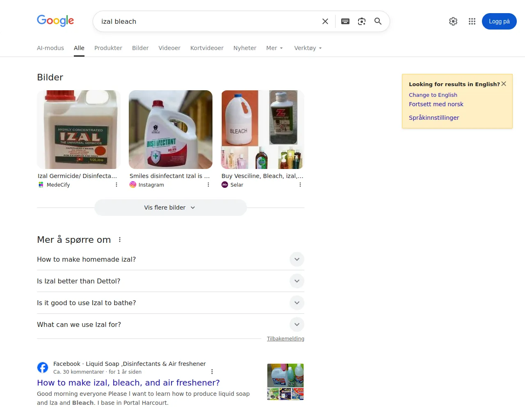The height and width of the screenshot is (420, 525).
Task: Open the Vesciline bleach collage image
Action: point(262,130)
